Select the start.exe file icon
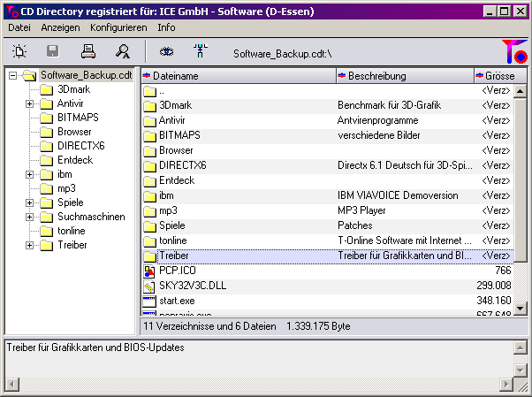This screenshot has width=532, height=397. tap(148, 301)
